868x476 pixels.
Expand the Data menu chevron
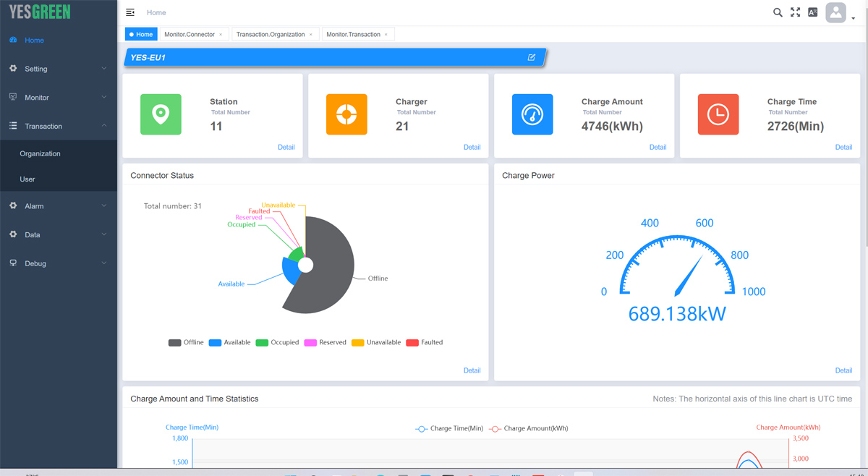coord(104,234)
